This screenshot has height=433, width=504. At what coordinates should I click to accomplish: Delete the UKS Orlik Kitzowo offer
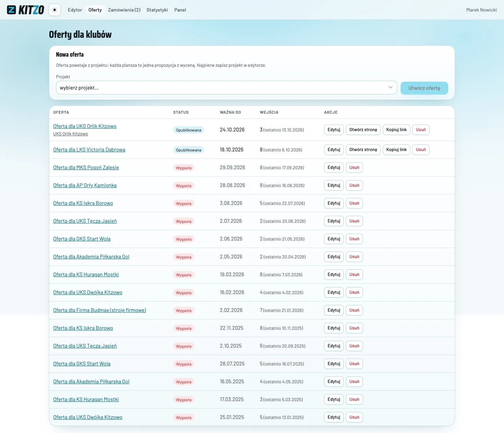click(421, 130)
